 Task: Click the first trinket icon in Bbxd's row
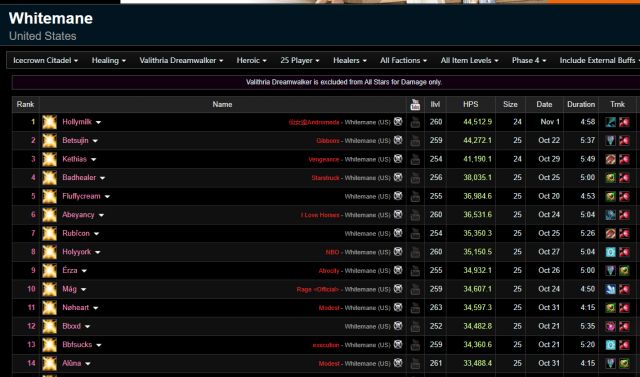(x=611, y=326)
